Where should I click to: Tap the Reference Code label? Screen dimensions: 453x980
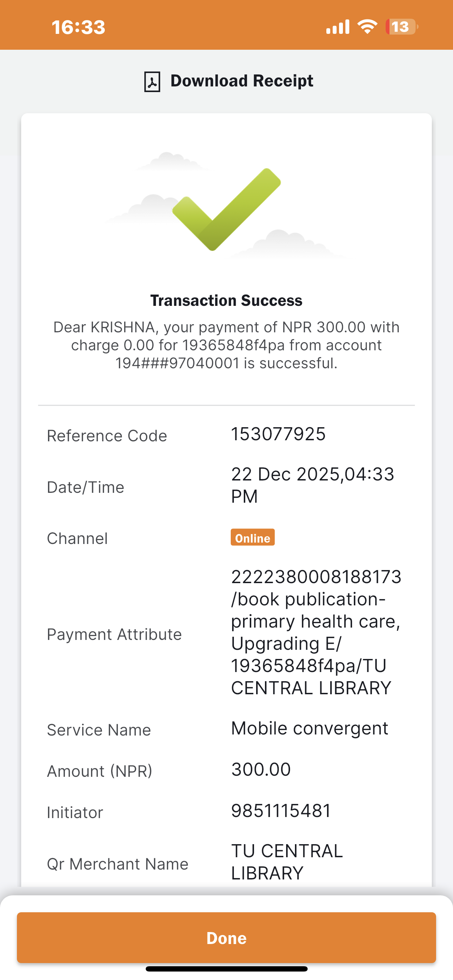(x=107, y=436)
